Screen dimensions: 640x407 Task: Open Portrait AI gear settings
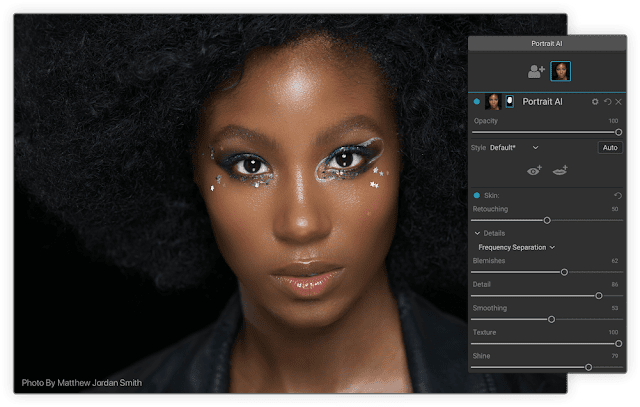pos(595,102)
